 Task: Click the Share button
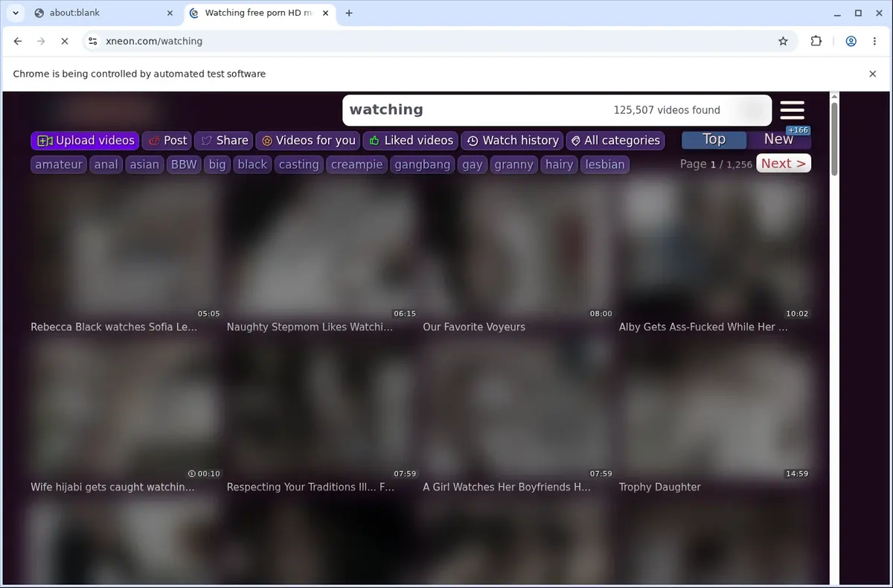(x=224, y=140)
